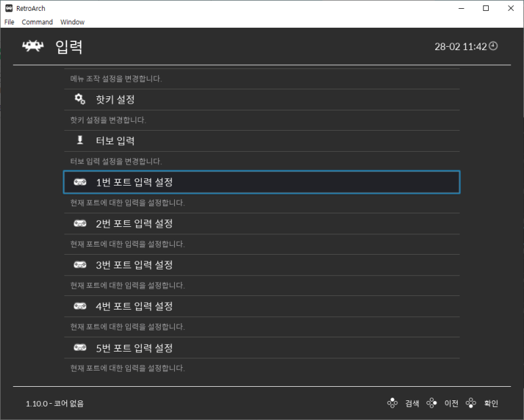The image size is (524, 420).
Task: Click the version text 1.10.0 - 코어 없음
Action: (55, 403)
